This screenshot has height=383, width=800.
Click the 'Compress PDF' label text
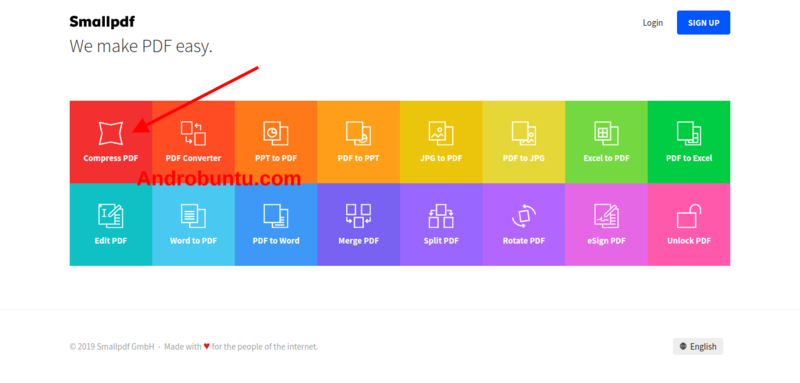(111, 158)
